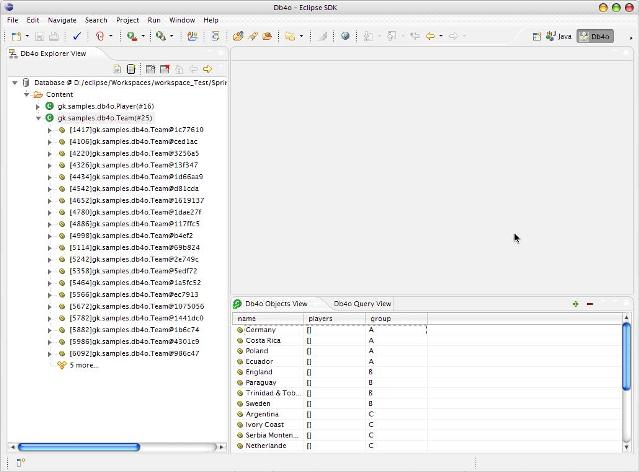This screenshot has height=472, width=639.
Task: Switch to the Db4o Query View tab
Action: (362, 303)
